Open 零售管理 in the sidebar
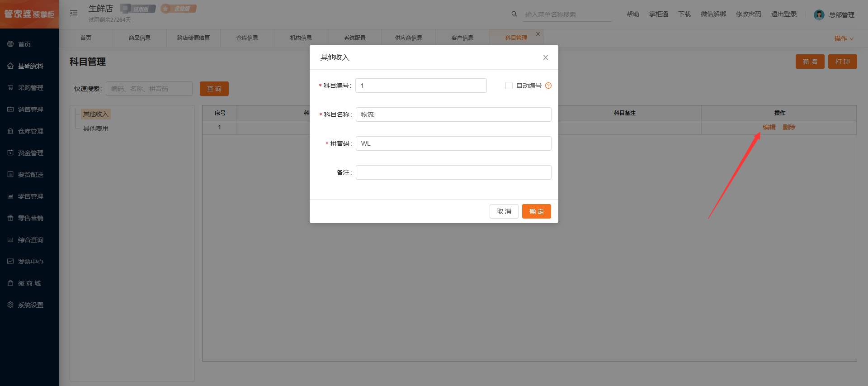The width and height of the screenshot is (868, 386). click(29, 196)
